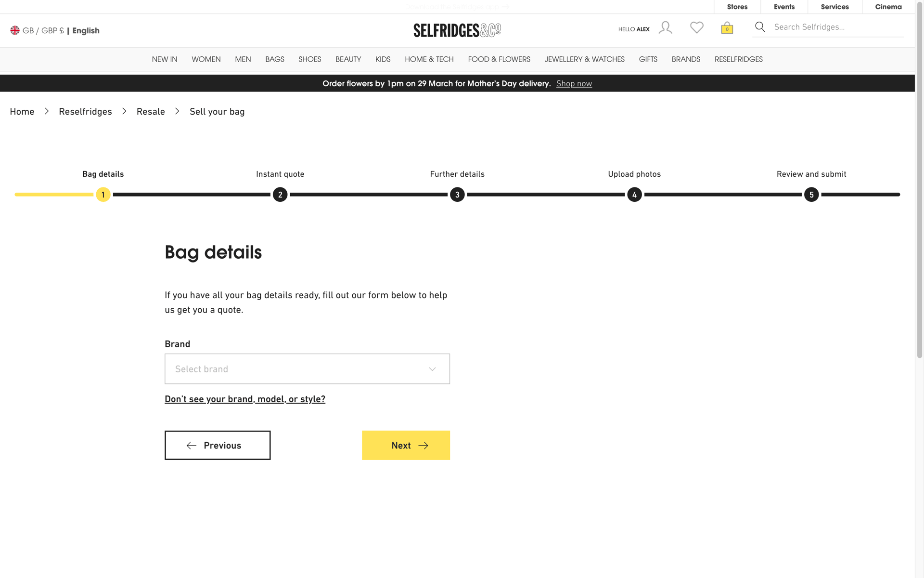Click the search magnifier icon
Screen dimensions: 924x578
pyautogui.click(x=760, y=27)
